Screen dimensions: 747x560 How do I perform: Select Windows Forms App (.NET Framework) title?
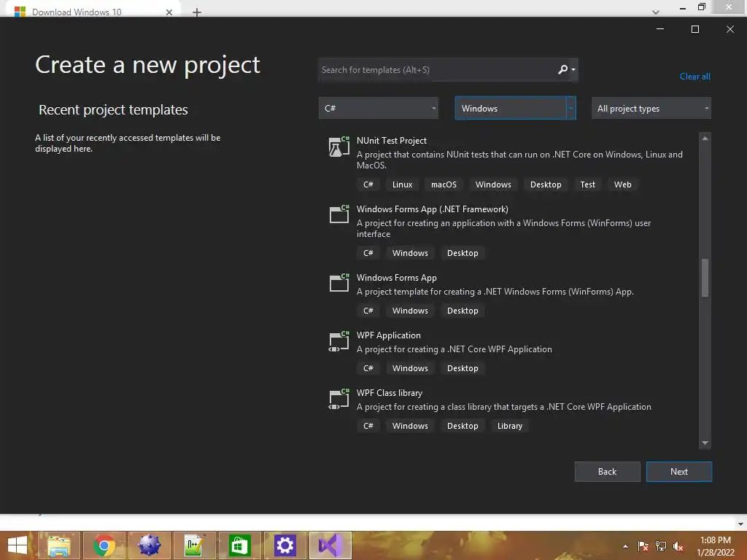432,209
